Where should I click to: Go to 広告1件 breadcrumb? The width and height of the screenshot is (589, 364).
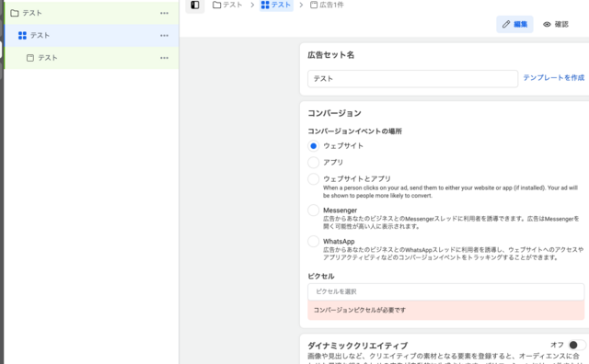(x=328, y=5)
